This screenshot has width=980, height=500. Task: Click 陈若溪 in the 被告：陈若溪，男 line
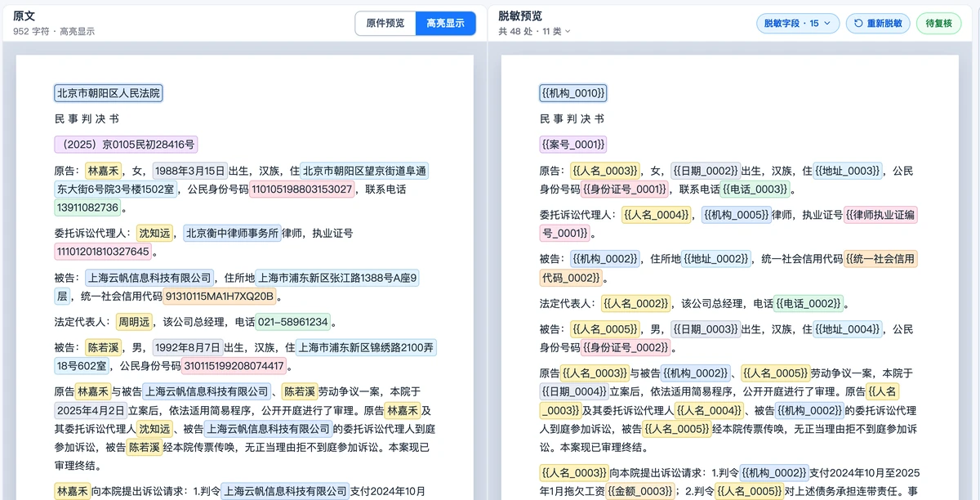click(103, 347)
